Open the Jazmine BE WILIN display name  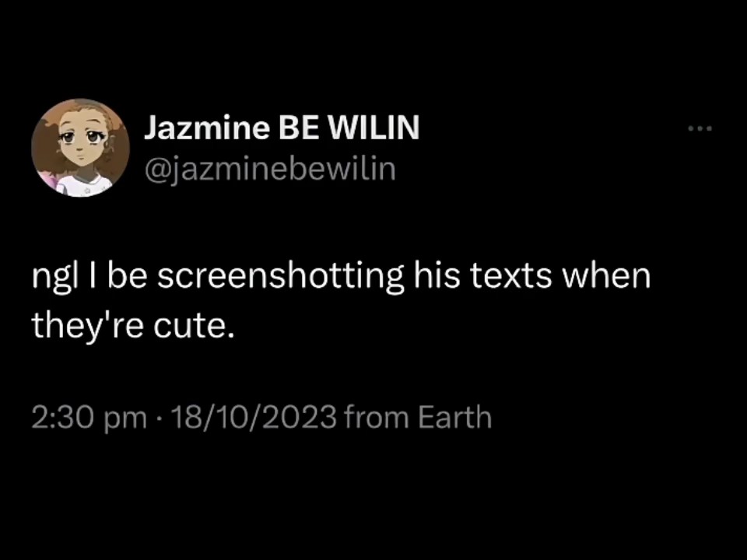(282, 128)
